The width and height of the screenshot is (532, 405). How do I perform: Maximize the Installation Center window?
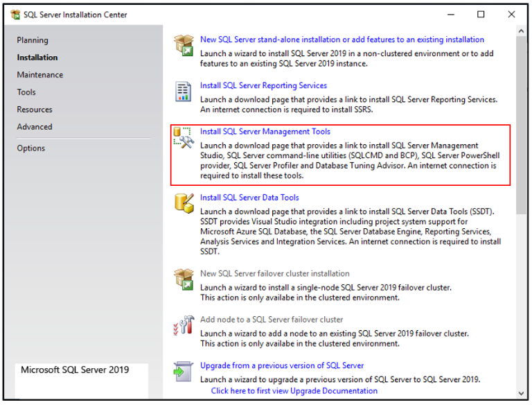pyautogui.click(x=481, y=15)
